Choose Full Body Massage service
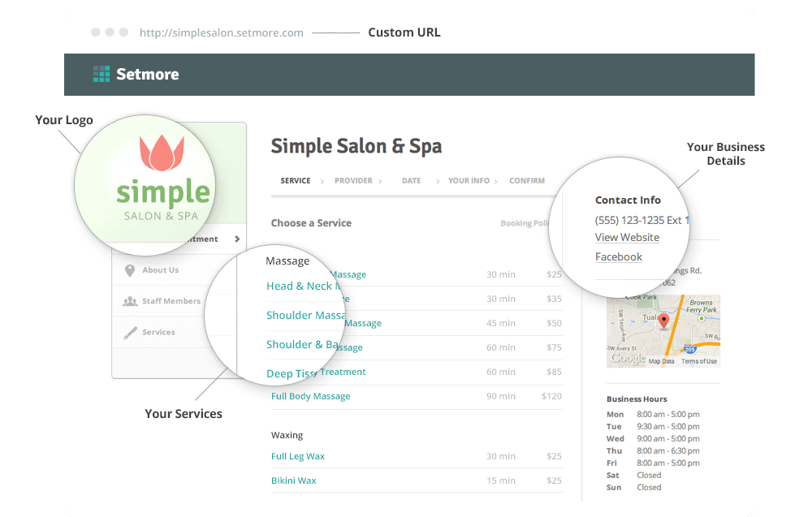The image size is (812, 517). coord(311,396)
